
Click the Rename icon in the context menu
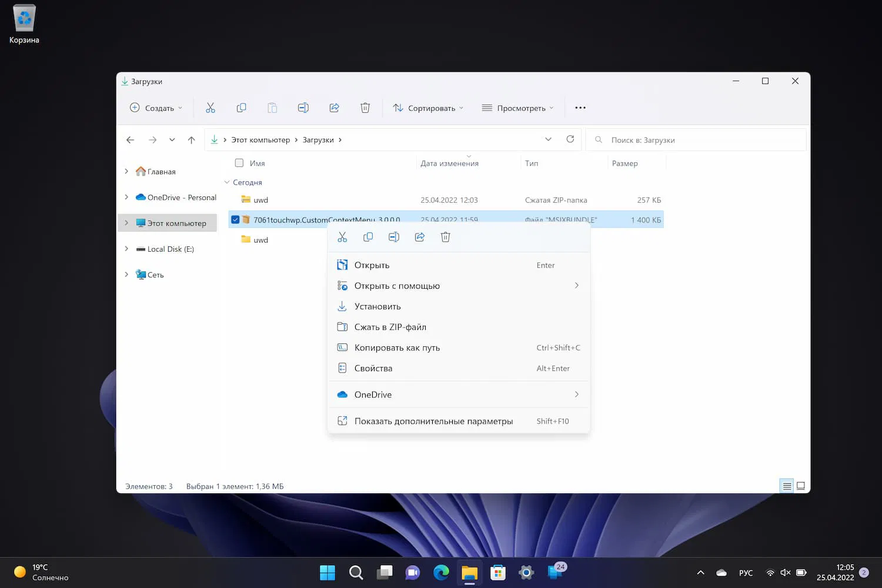(394, 237)
